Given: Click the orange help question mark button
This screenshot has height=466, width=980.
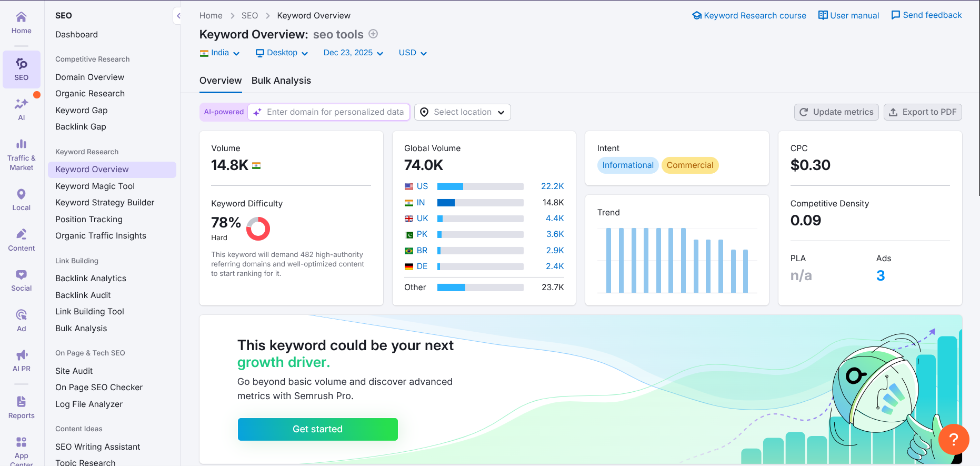Looking at the screenshot, I should 954,439.
